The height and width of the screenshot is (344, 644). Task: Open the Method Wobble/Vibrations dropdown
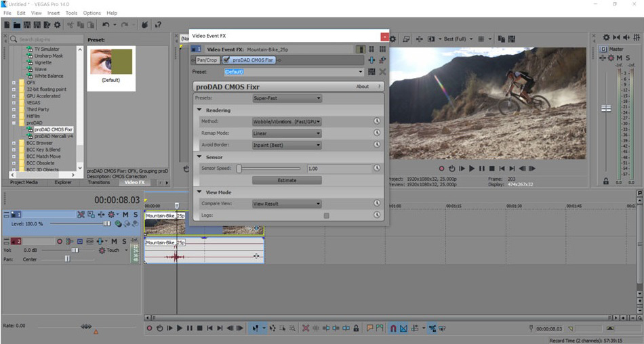pyautogui.click(x=287, y=121)
